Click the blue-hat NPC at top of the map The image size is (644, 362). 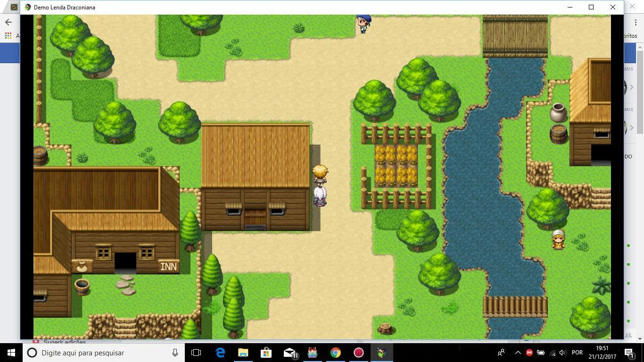click(363, 24)
